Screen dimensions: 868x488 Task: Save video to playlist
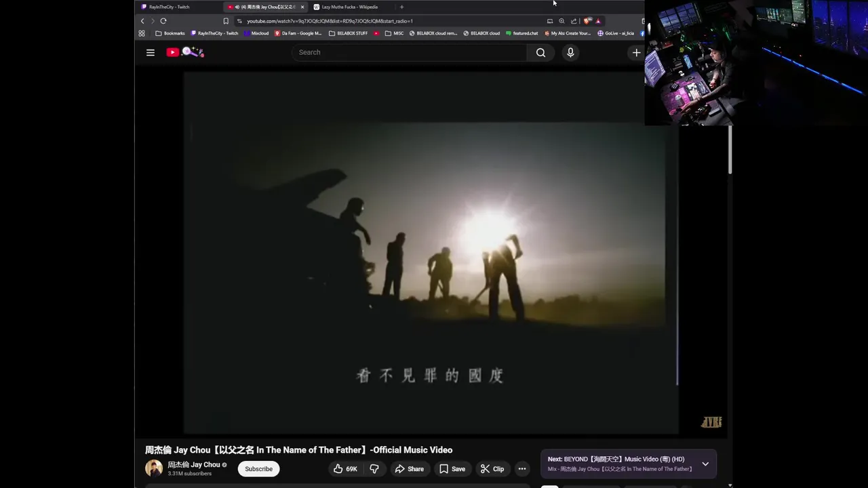(x=452, y=469)
